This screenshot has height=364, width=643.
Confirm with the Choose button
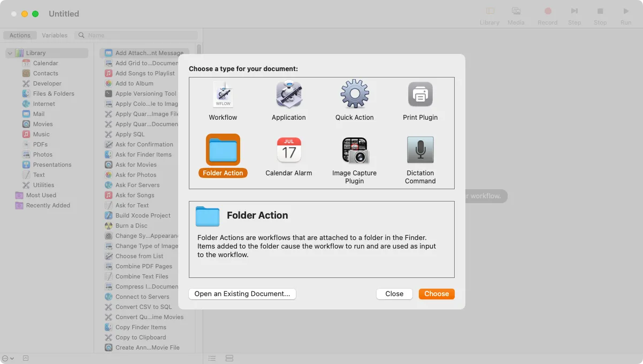437,293
